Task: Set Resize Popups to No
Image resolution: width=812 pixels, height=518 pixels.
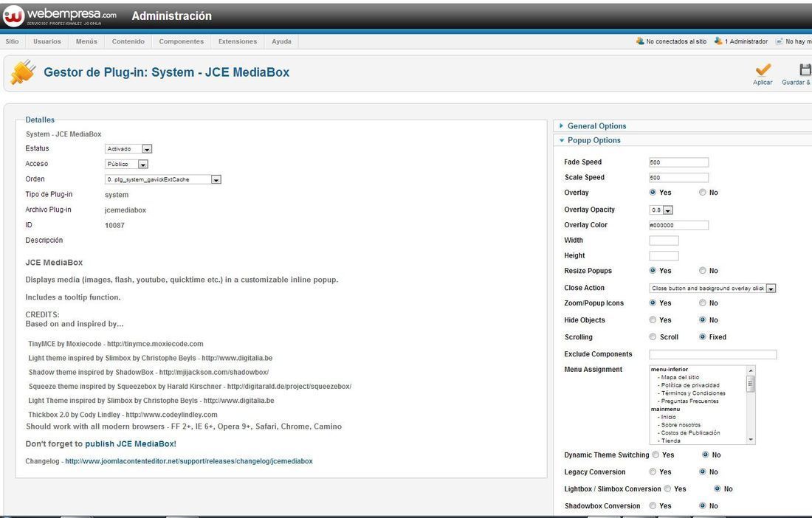Action: coord(702,270)
